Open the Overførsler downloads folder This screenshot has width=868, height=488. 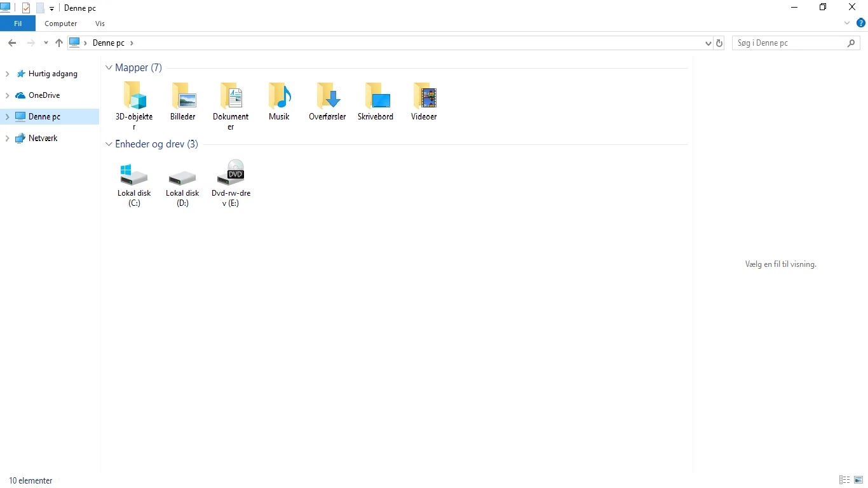pyautogui.click(x=327, y=102)
